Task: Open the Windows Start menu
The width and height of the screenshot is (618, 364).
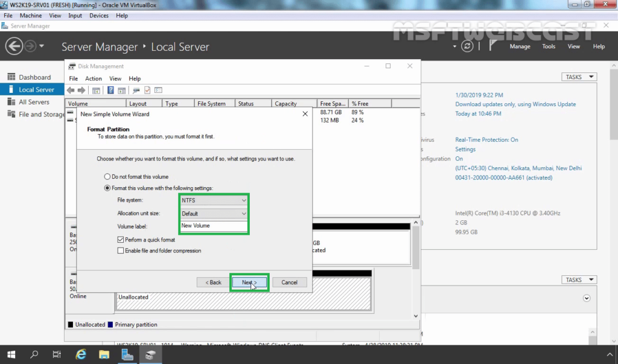Action: [x=11, y=354]
